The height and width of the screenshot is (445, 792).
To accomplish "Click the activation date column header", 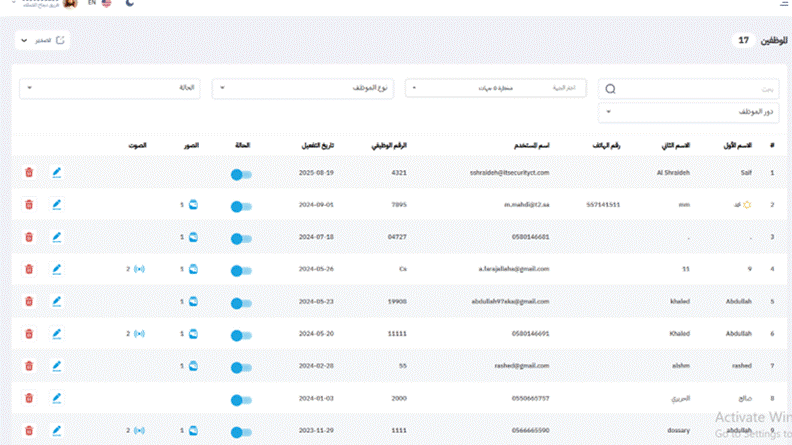I will tap(318, 145).
